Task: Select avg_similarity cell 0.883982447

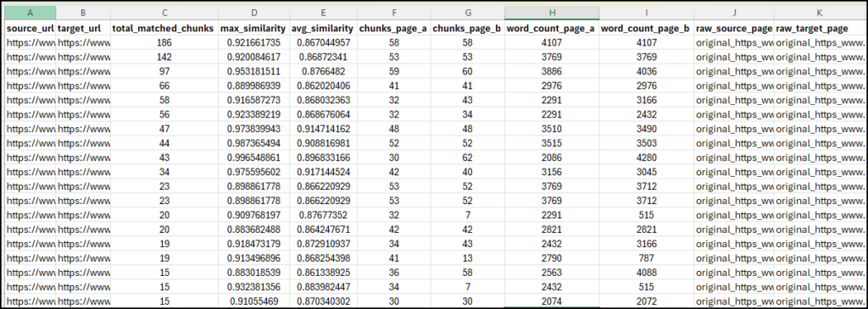Action: 323,287
